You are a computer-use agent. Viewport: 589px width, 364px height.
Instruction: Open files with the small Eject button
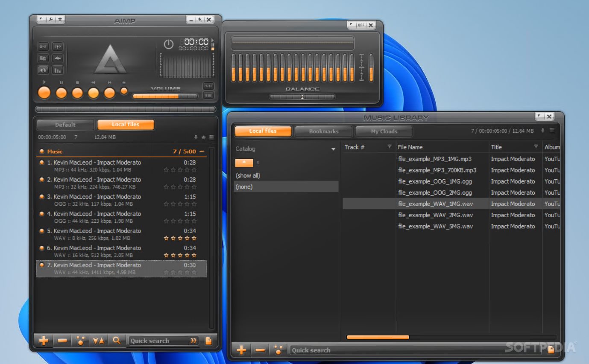[x=124, y=91]
